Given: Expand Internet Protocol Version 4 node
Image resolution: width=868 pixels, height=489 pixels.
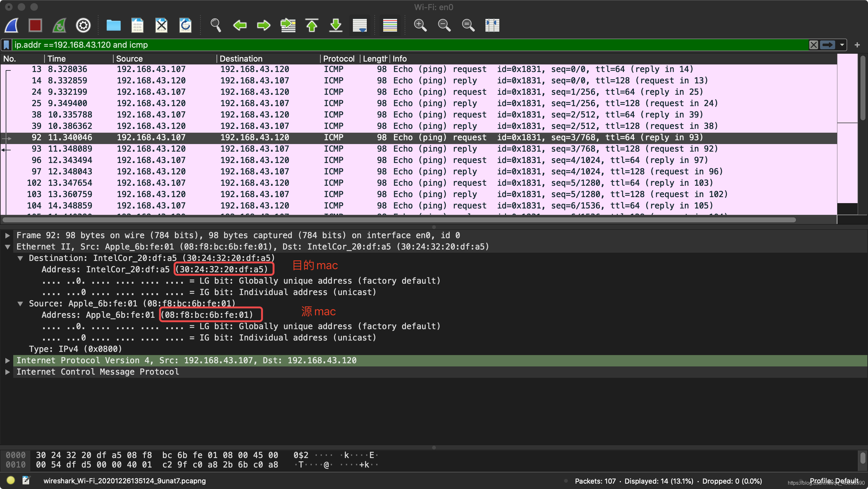Looking at the screenshot, I should pos(7,360).
